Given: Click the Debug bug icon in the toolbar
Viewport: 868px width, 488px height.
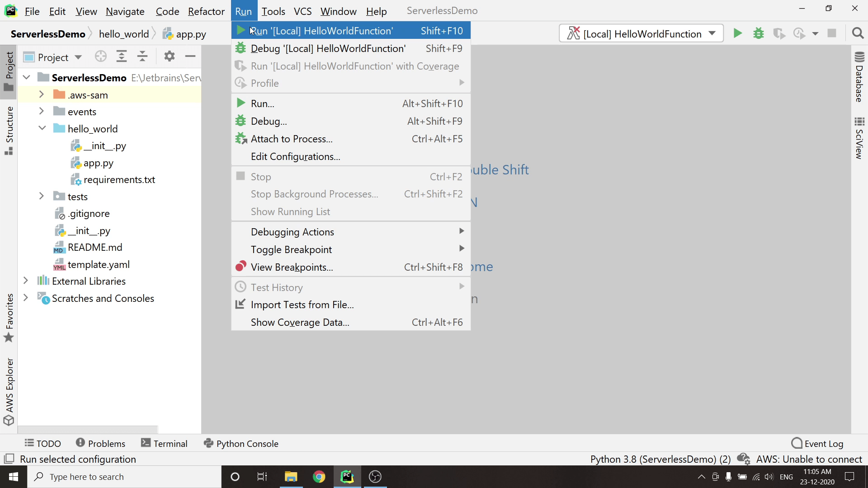Looking at the screenshot, I should [x=758, y=33].
